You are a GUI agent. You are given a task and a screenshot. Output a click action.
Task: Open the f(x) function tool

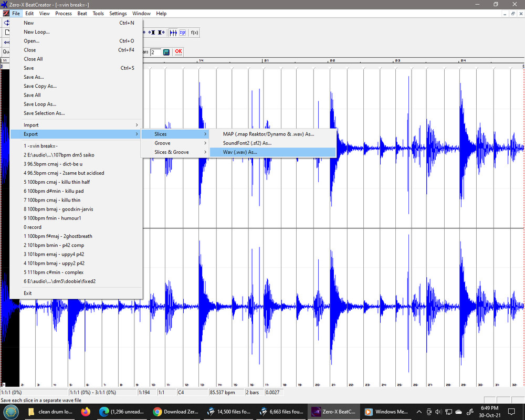tap(194, 33)
